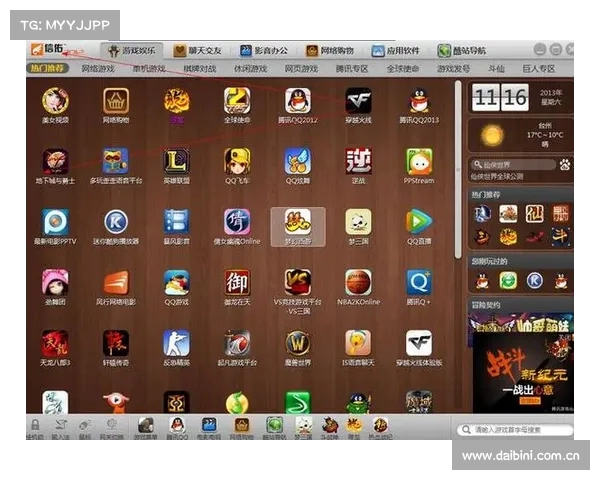Select 热门推荐 sub-category
Viewport: 600px width, 480px height.
(47, 69)
